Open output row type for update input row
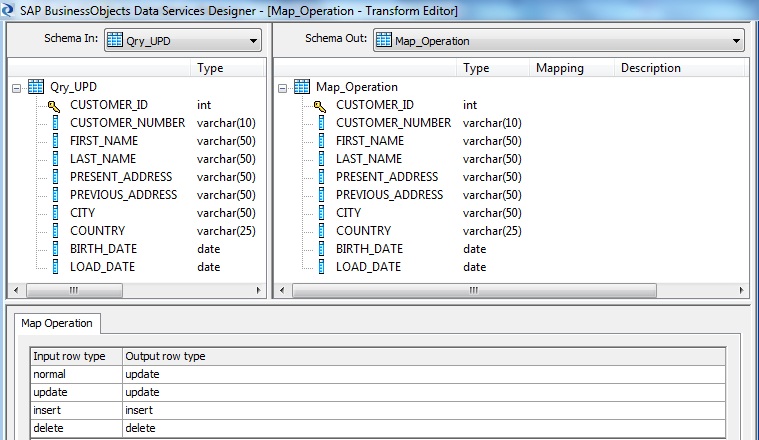 click(x=424, y=392)
